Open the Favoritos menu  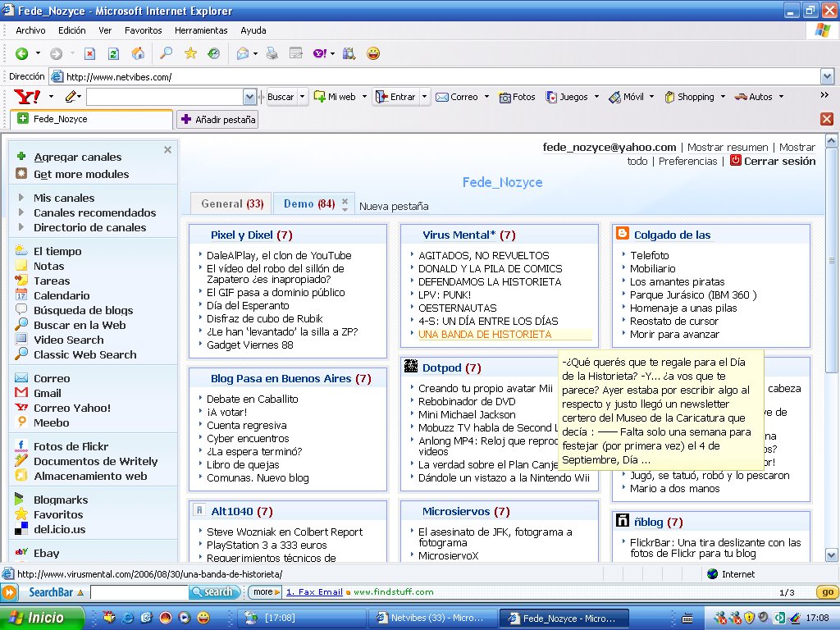coord(143,30)
